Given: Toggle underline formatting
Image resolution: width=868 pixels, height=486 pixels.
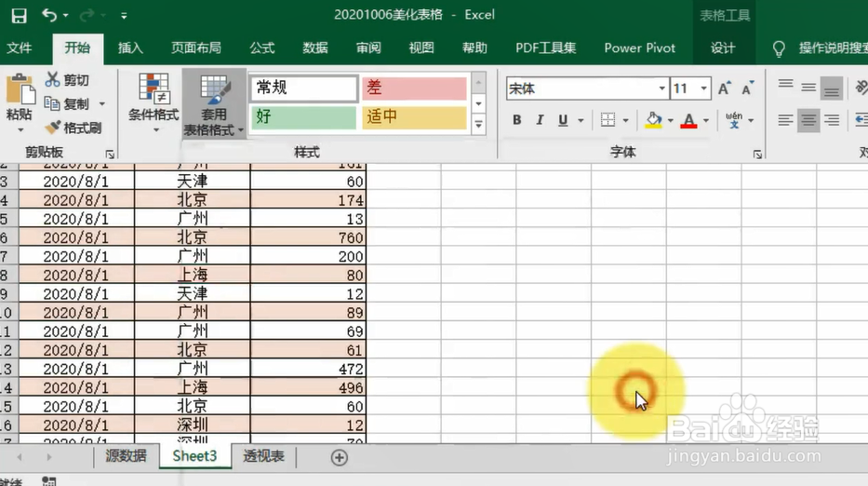Looking at the screenshot, I should [563, 120].
